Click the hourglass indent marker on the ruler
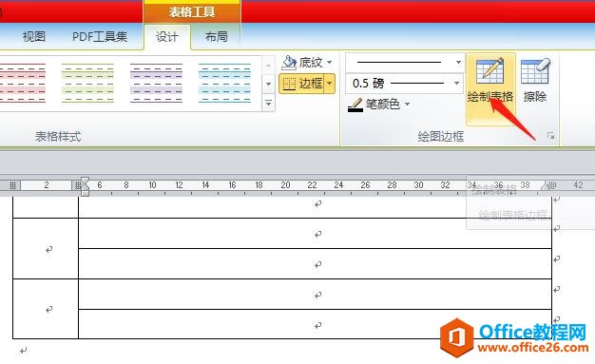This screenshot has width=595, height=364. [85, 186]
